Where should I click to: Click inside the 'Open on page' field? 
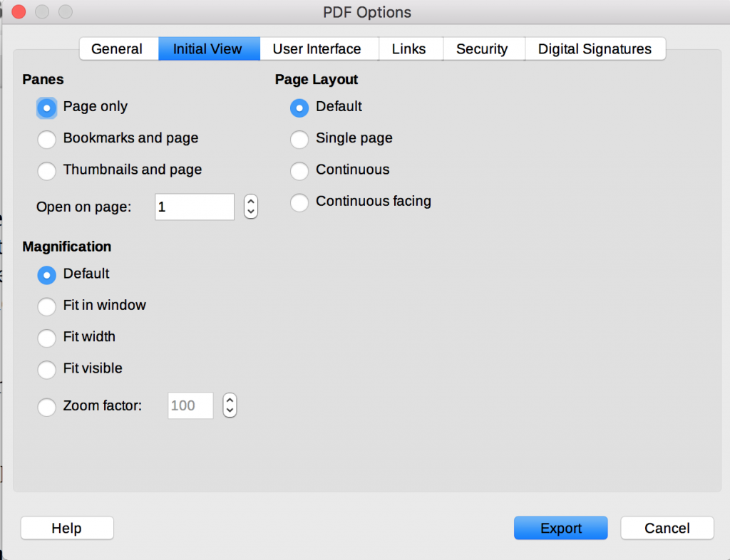pos(194,207)
